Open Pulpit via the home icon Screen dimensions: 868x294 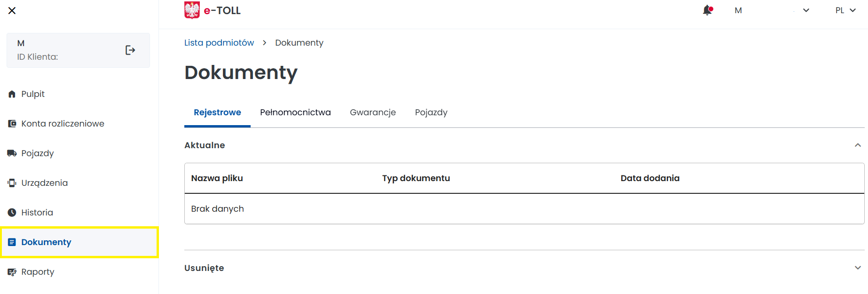(x=12, y=94)
